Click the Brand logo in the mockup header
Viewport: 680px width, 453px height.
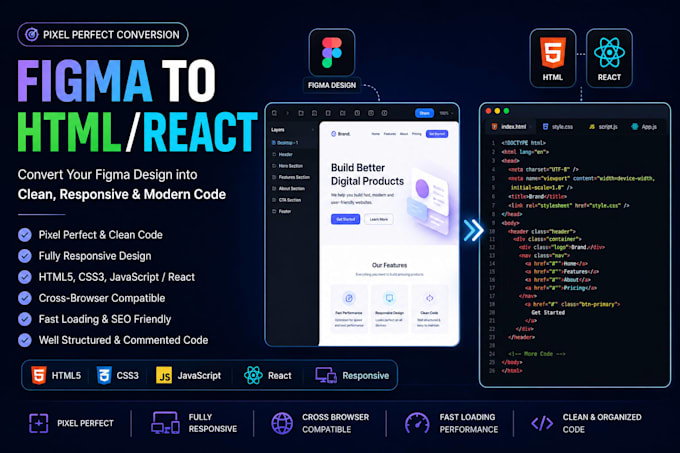click(x=340, y=134)
